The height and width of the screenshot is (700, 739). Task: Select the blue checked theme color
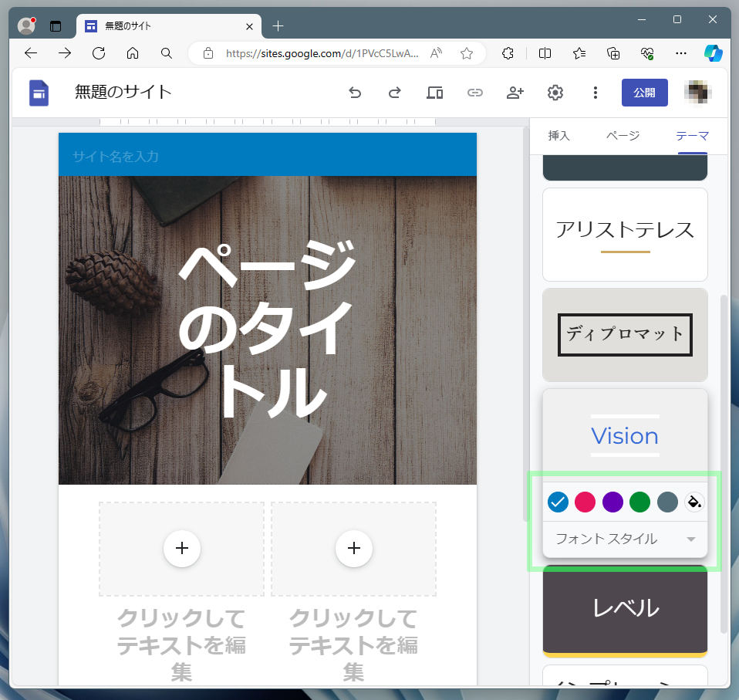(x=558, y=502)
